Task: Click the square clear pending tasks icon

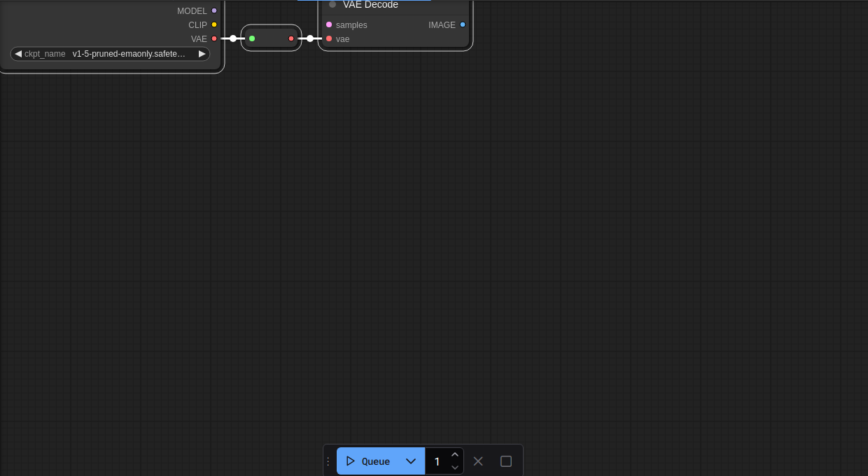Action: point(506,461)
